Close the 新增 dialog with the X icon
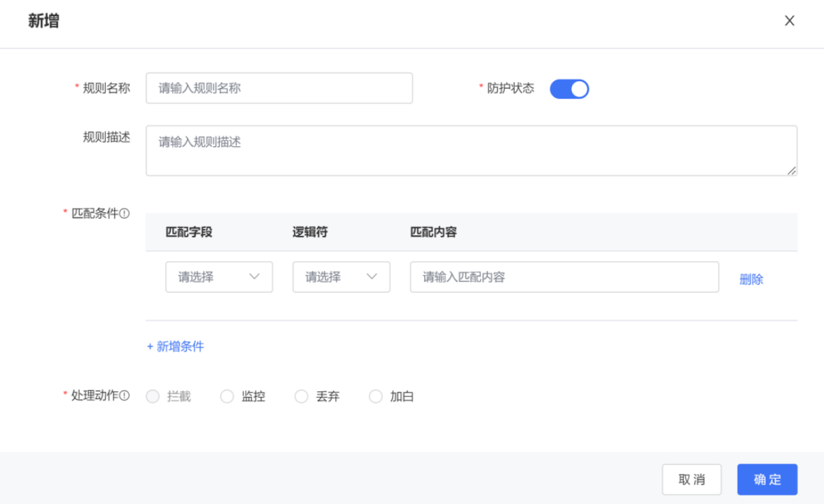Screen dimensions: 824x504 click(x=789, y=21)
